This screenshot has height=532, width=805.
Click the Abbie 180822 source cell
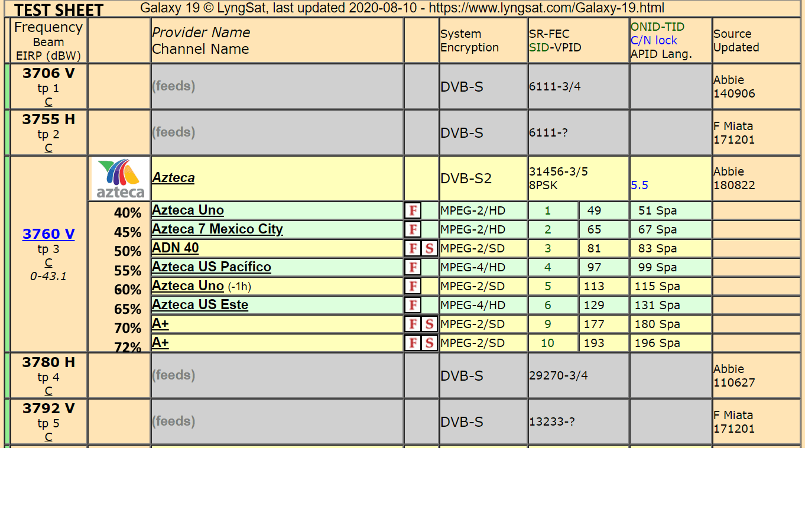[x=756, y=179]
